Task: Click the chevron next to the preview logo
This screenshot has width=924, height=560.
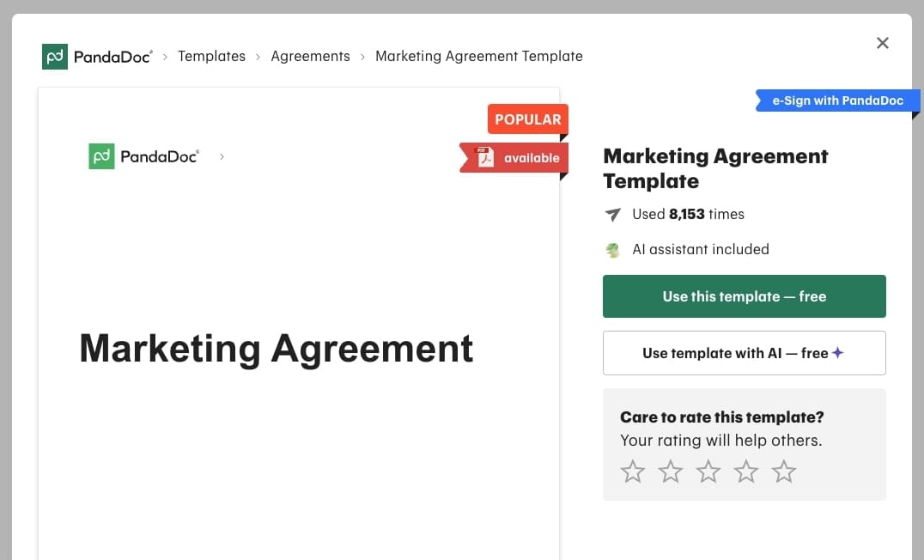Action: 222,156
